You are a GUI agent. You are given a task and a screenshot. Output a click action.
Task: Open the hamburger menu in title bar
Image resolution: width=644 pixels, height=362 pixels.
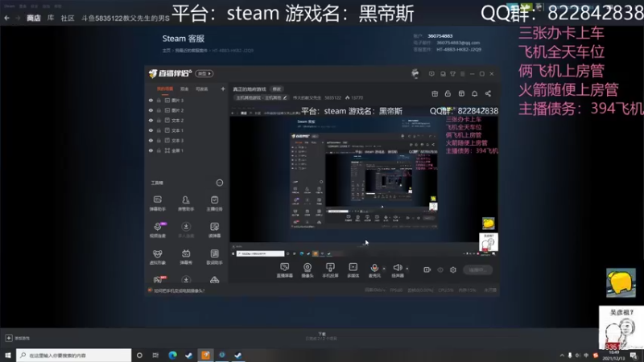[462, 74]
